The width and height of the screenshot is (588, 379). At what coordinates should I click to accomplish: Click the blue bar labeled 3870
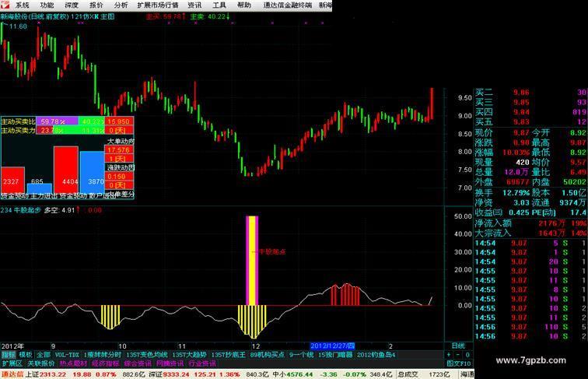tap(92, 173)
